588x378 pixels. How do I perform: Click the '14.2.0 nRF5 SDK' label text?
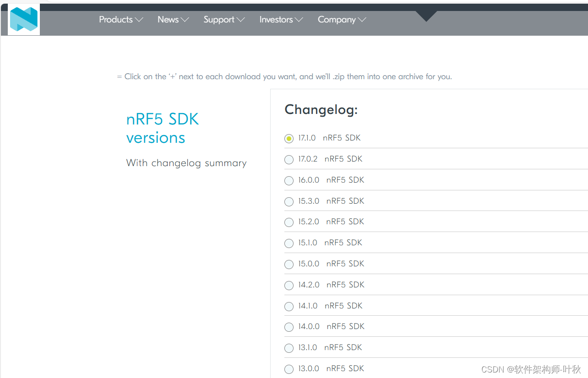(332, 285)
